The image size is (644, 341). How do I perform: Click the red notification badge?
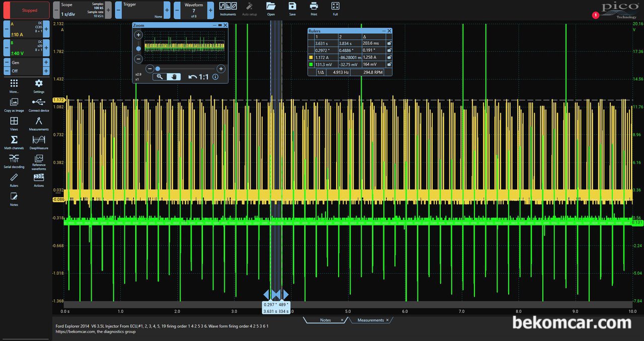[x=596, y=15]
